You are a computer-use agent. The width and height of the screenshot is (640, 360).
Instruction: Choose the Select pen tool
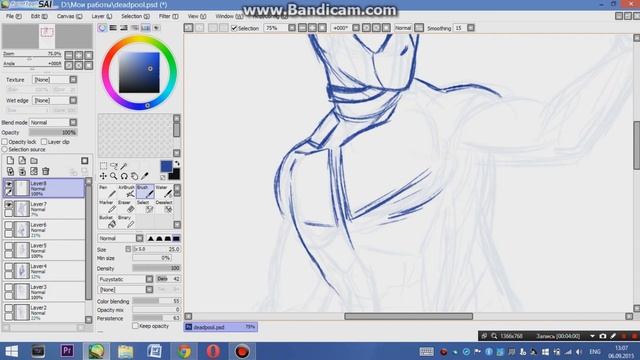pyautogui.click(x=145, y=207)
